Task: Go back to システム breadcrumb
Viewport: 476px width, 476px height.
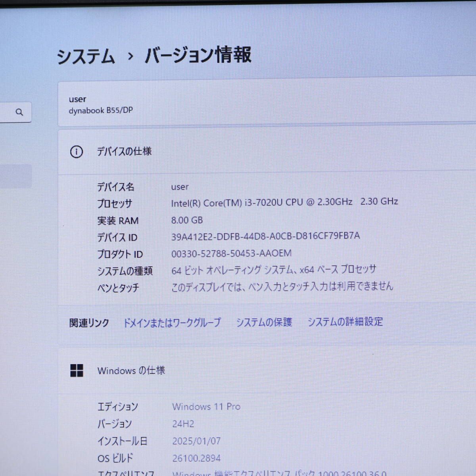Action: [86, 56]
